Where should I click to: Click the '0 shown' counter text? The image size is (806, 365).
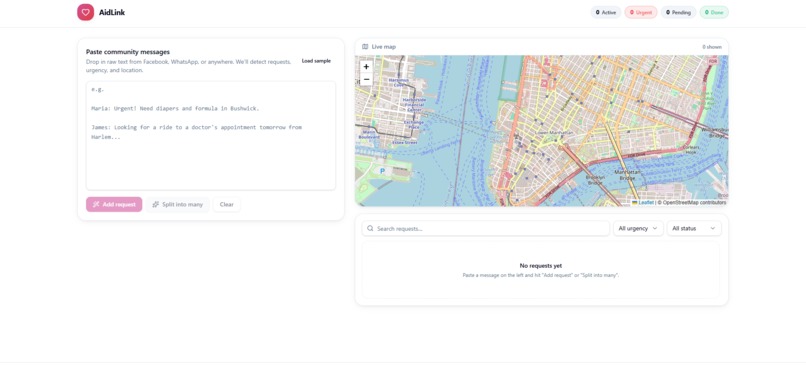coord(712,47)
